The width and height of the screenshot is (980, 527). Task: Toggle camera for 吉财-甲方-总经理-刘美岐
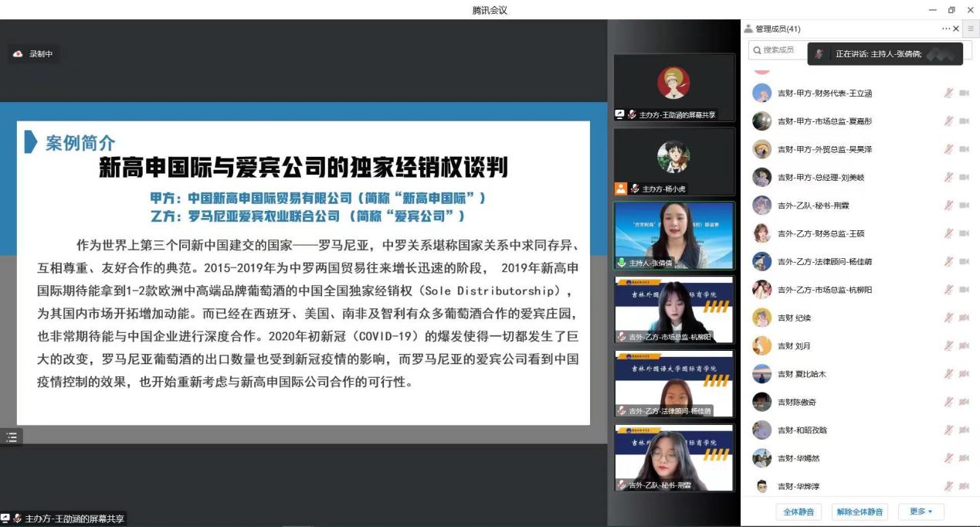click(964, 178)
